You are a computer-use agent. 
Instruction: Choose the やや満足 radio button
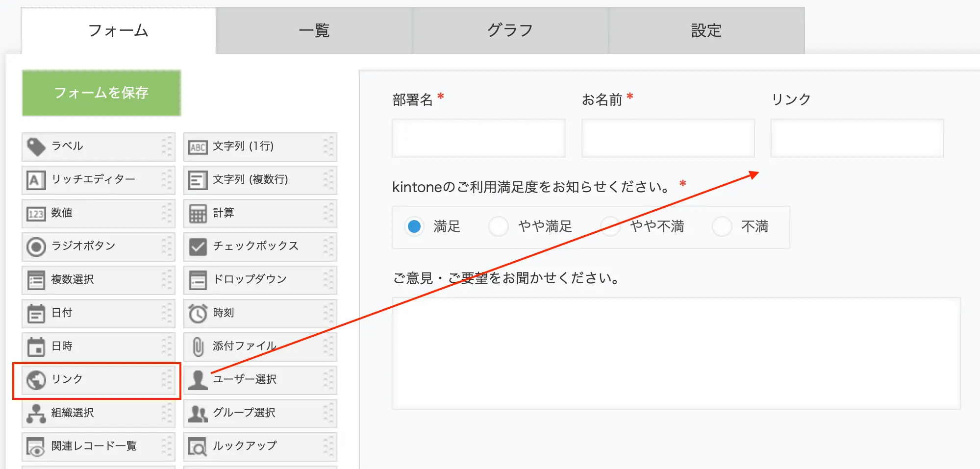click(x=499, y=226)
